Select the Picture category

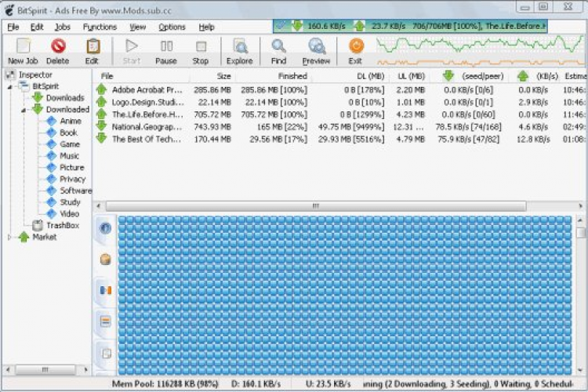point(71,168)
